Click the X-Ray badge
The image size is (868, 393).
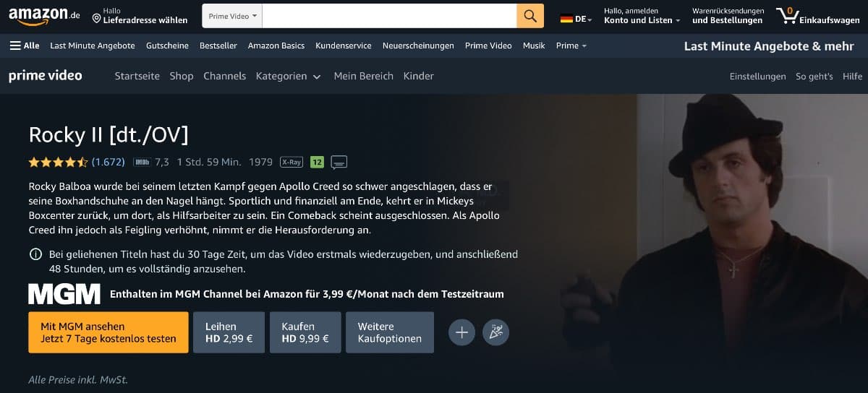[x=292, y=162]
